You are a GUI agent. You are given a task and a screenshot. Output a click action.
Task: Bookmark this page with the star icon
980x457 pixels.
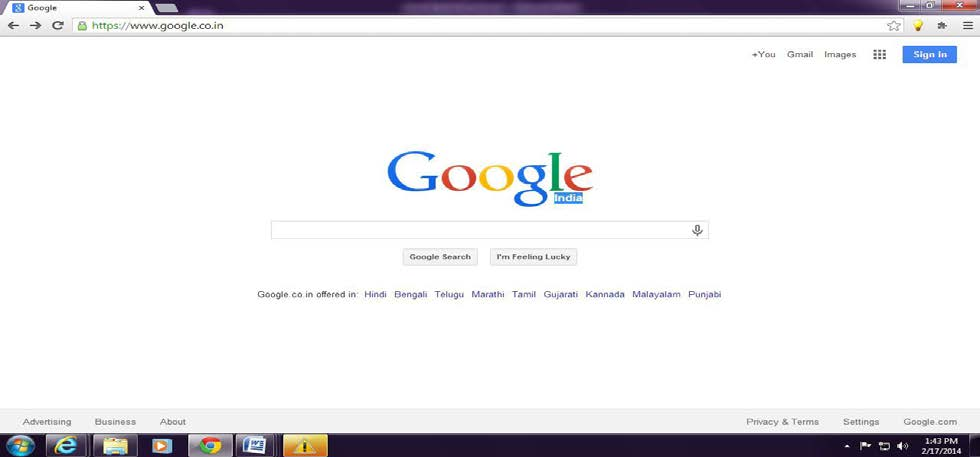(894, 26)
